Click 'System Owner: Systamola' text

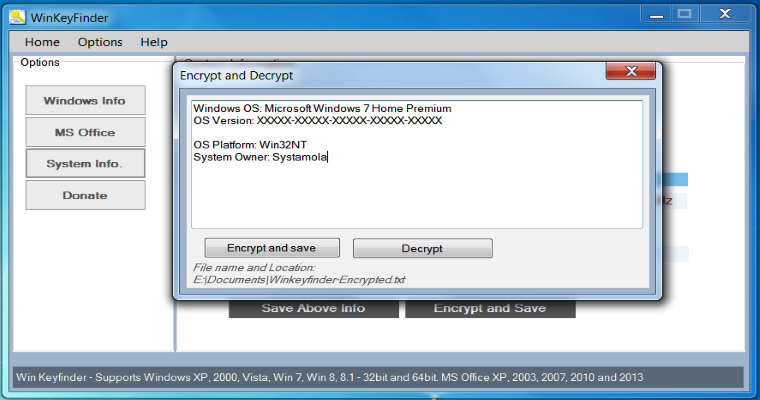(260, 157)
